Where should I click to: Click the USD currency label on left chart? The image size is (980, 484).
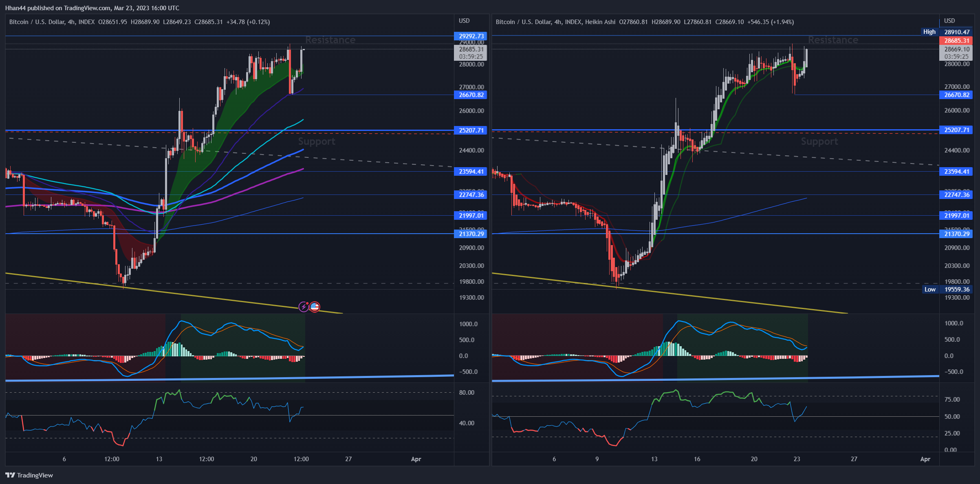[x=464, y=20]
